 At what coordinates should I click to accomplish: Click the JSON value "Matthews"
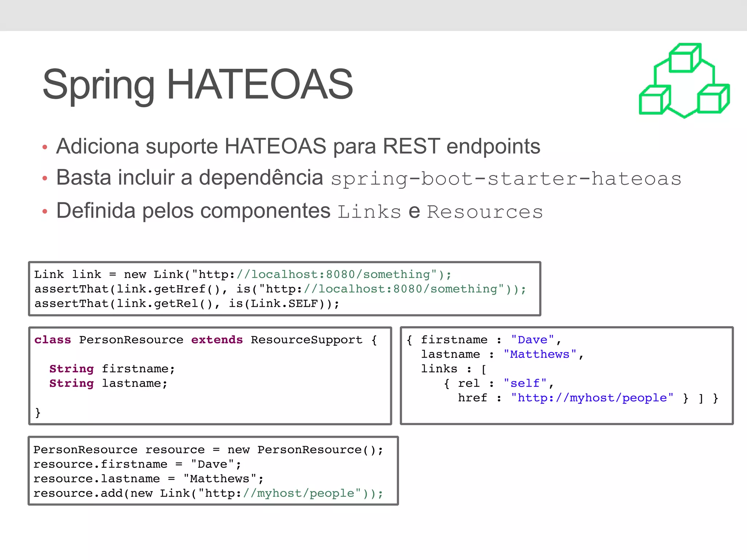coord(540,354)
